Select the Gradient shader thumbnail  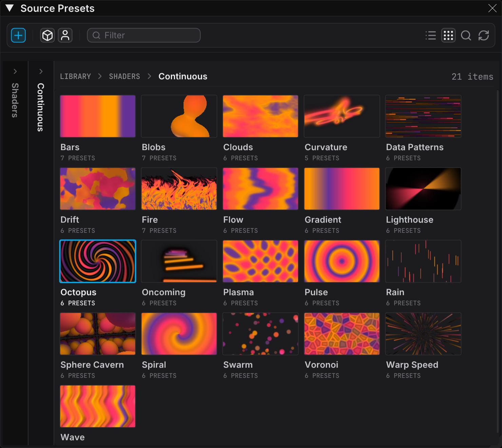[x=342, y=189]
